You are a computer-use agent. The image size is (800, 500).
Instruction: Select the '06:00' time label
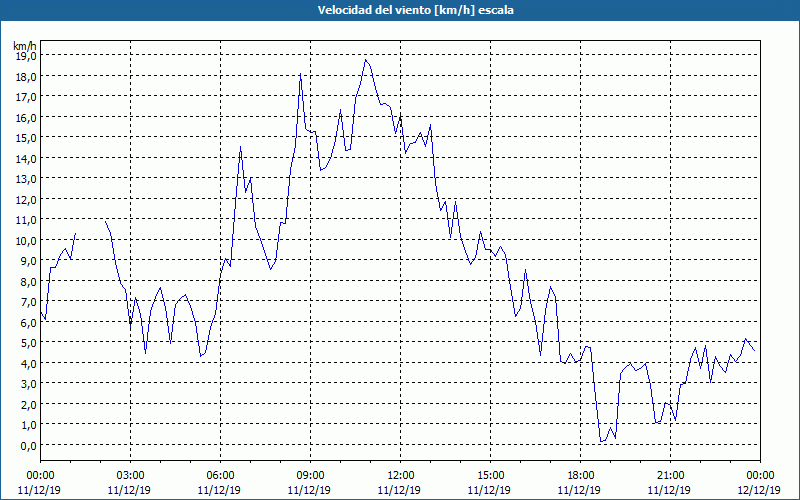(x=220, y=476)
